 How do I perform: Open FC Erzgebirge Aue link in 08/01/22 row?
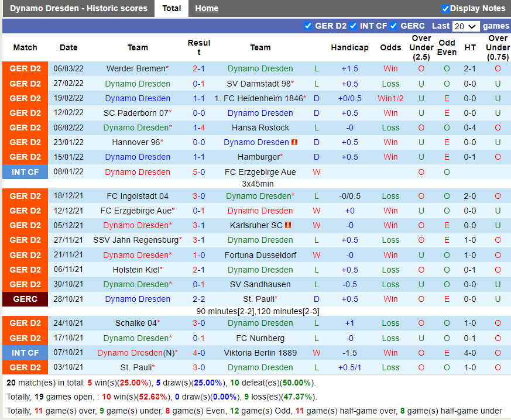pyautogui.click(x=260, y=172)
